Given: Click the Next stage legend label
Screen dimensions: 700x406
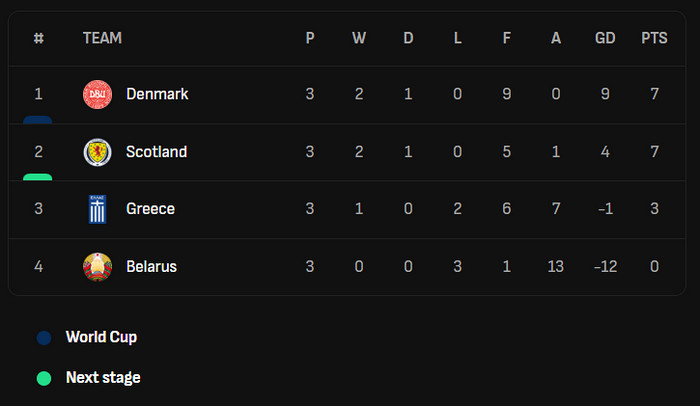Looking at the screenshot, I should click(103, 378).
